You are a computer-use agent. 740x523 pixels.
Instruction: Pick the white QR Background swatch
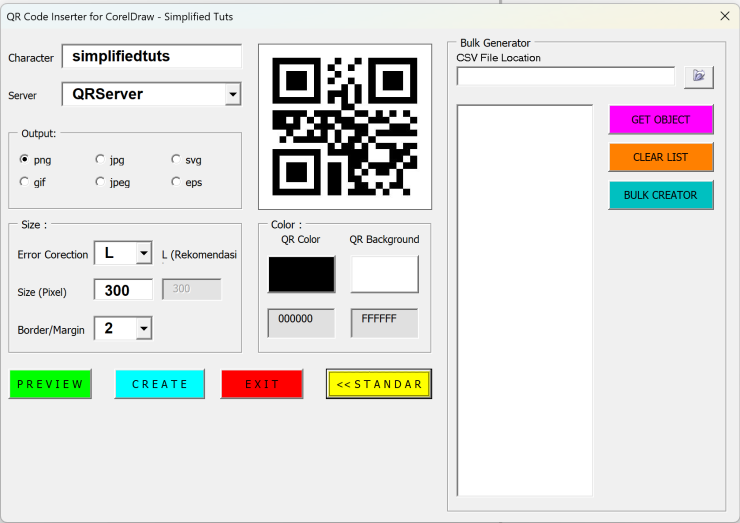[x=385, y=274]
